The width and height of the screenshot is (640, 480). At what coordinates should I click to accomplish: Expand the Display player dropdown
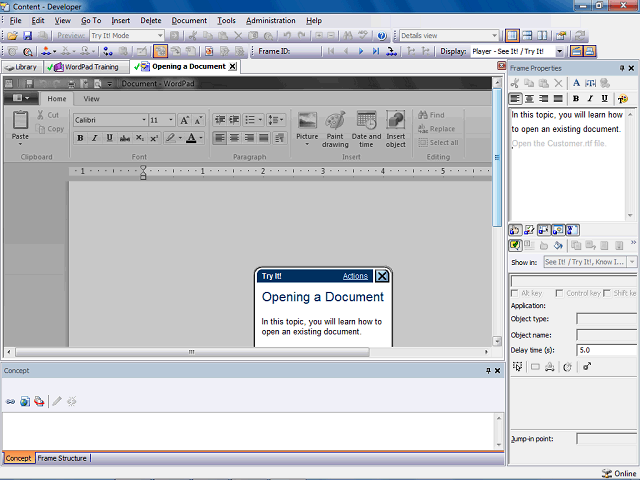560,51
